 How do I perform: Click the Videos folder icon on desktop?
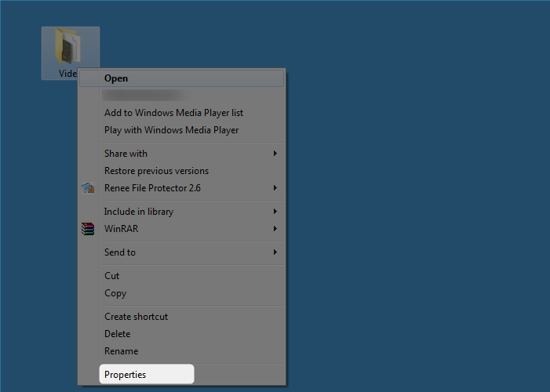coord(67,47)
